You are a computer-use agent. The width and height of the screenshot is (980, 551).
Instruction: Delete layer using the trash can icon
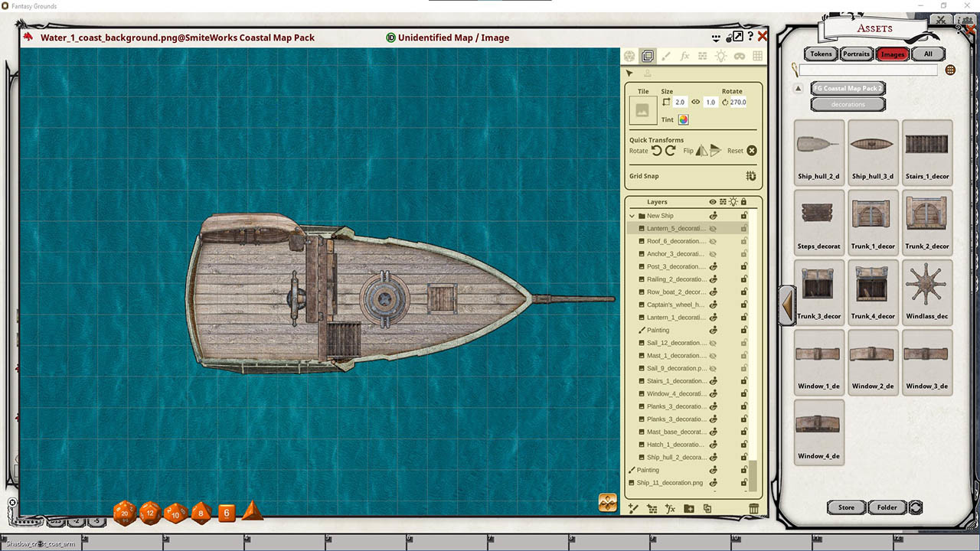(753, 508)
